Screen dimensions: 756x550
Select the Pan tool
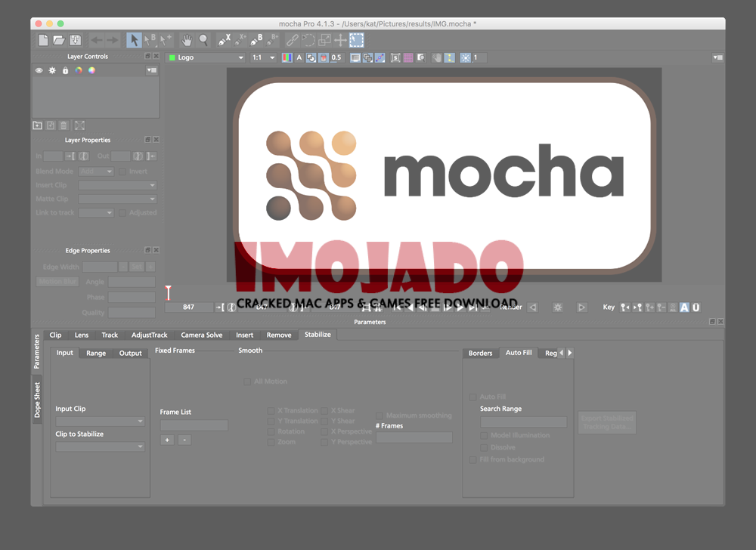click(187, 40)
